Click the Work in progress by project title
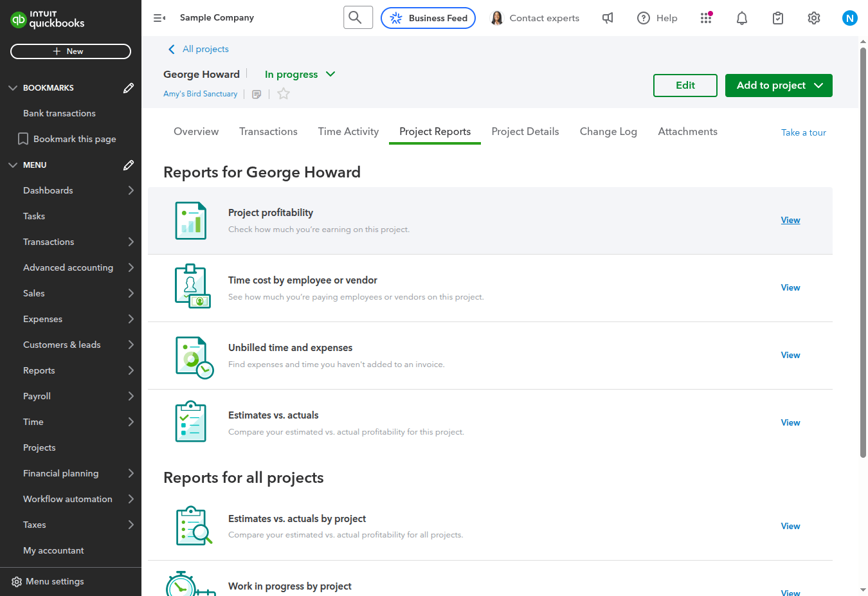 pyautogui.click(x=290, y=586)
